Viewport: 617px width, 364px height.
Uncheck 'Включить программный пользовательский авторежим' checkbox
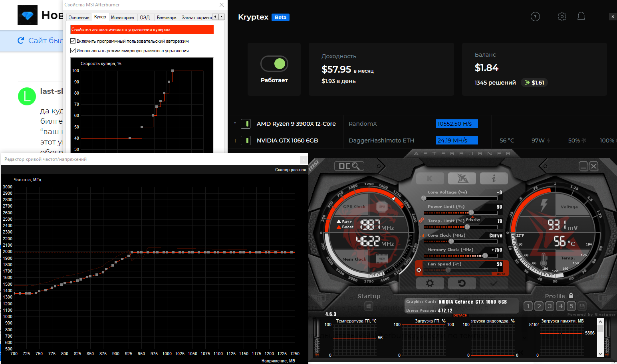[x=73, y=41]
